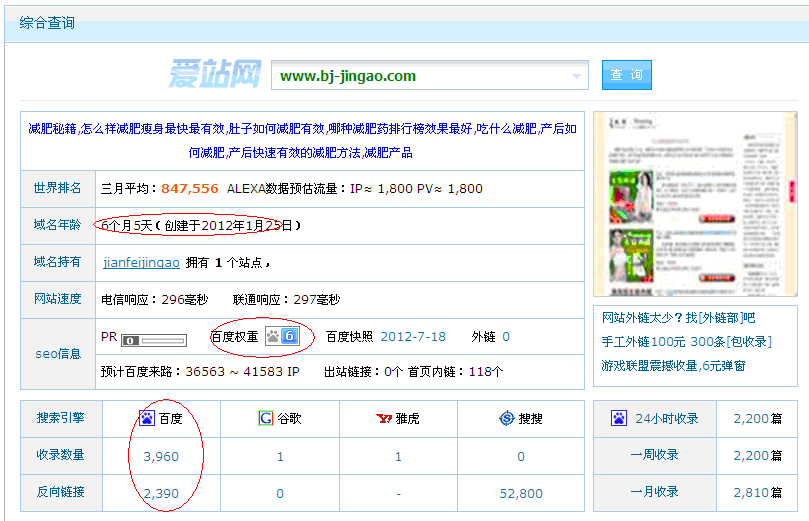The width and height of the screenshot is (809, 521).
Task: Open Baidu indexed count 3,960
Action: [160, 456]
